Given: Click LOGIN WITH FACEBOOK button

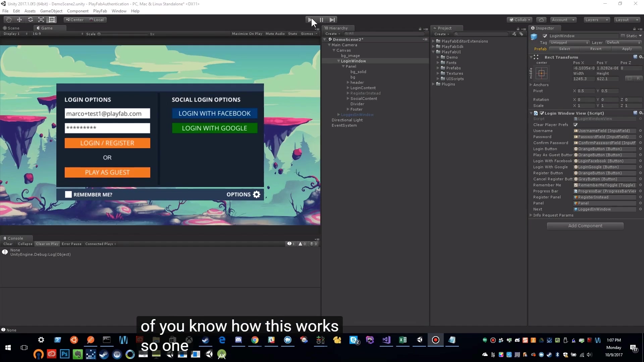Looking at the screenshot, I should click(215, 113).
